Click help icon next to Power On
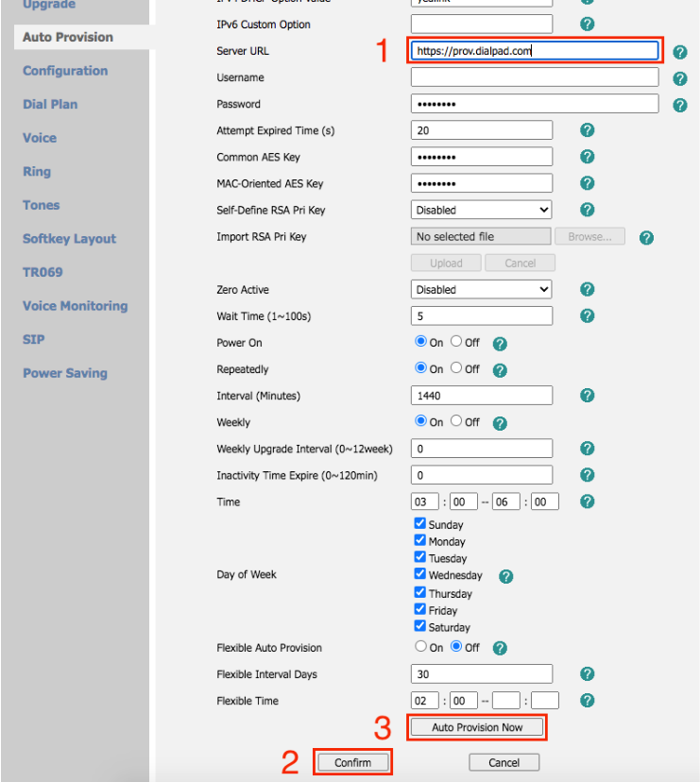The image size is (700, 782). tap(500, 344)
